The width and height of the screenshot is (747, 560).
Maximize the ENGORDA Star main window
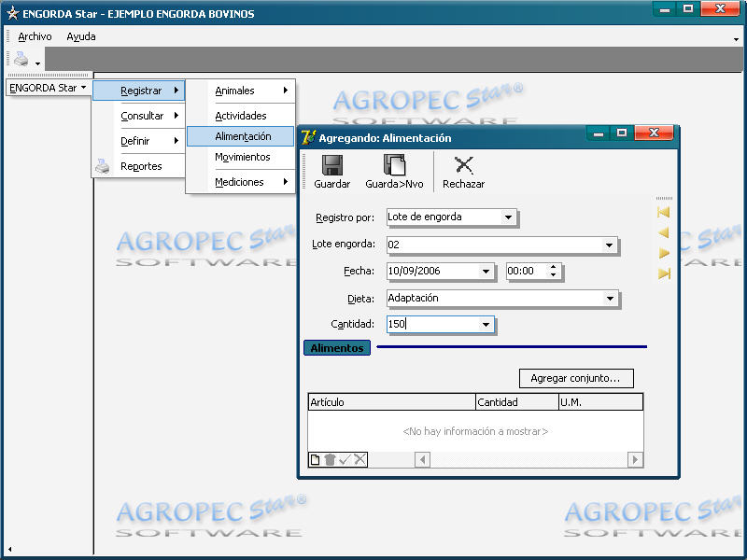point(688,9)
